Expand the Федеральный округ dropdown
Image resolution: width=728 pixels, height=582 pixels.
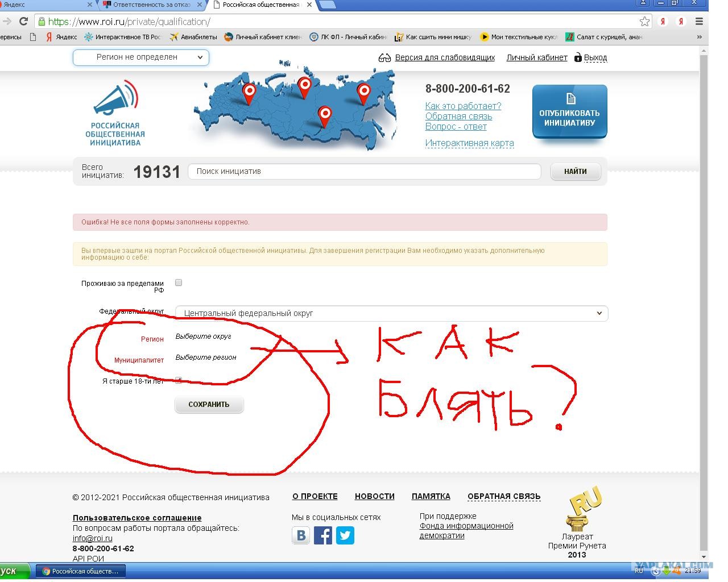(392, 313)
